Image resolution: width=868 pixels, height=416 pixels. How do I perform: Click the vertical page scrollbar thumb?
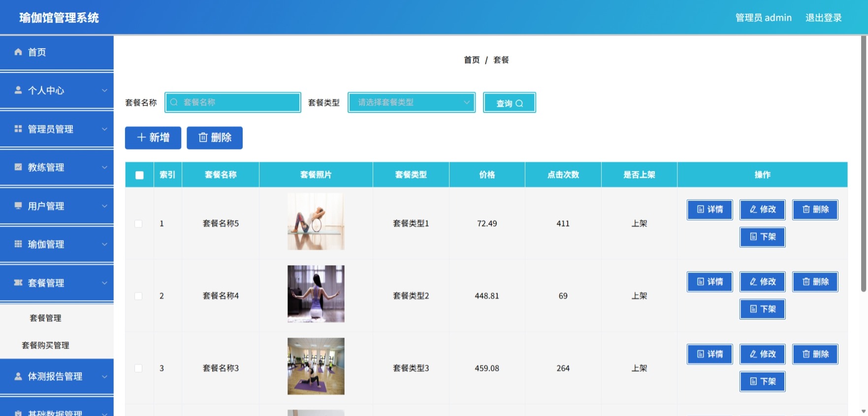(863, 164)
